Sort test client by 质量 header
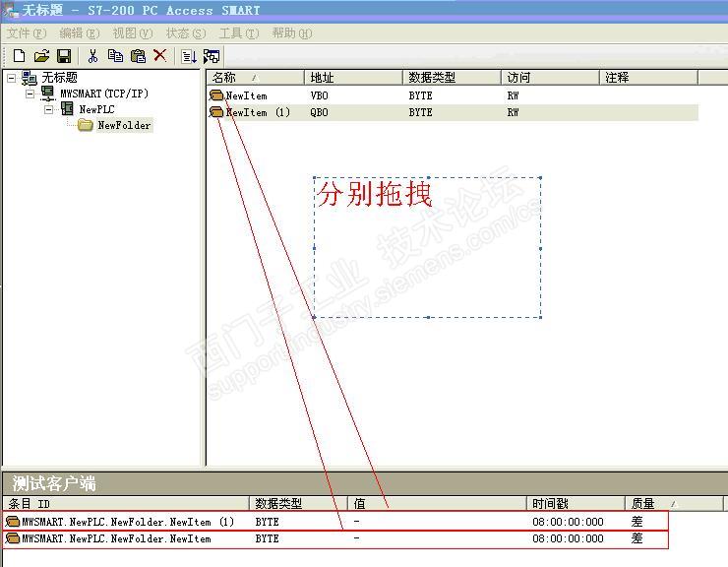This screenshot has height=567, width=728. (674, 503)
